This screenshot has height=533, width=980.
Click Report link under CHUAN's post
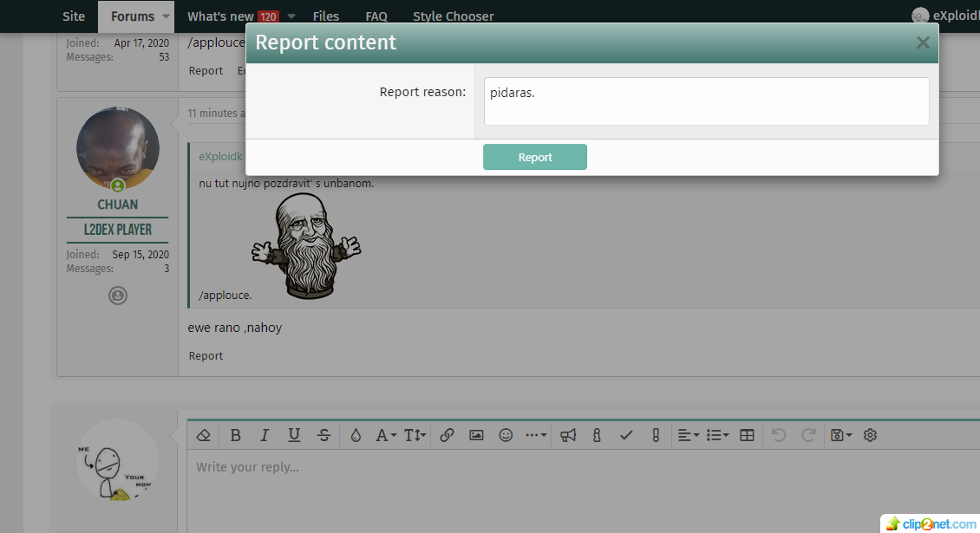[206, 355]
